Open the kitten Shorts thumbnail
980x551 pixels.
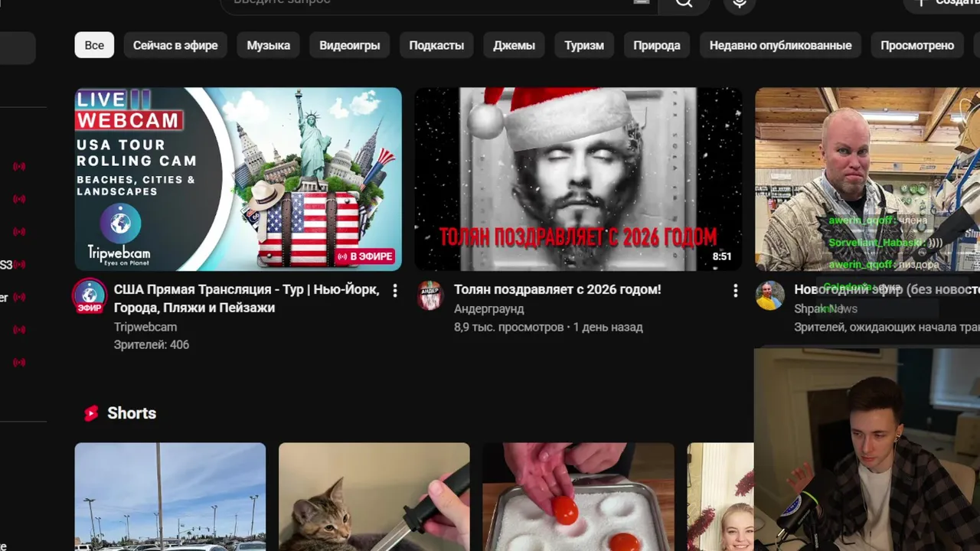point(374,497)
